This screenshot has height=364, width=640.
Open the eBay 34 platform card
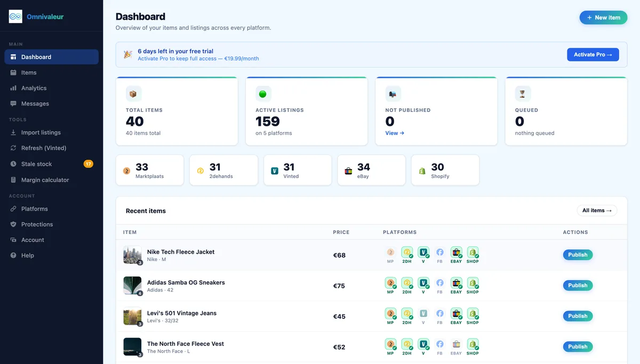tap(372, 171)
